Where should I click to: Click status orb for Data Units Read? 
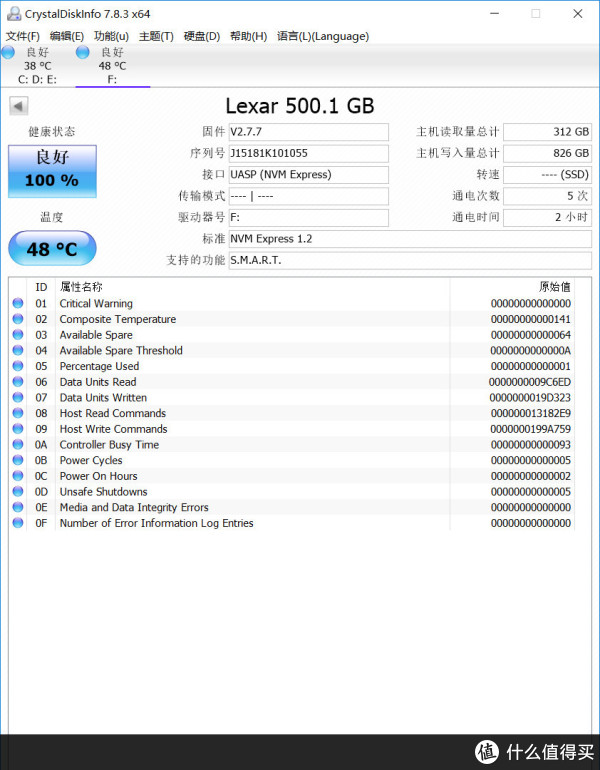[x=18, y=382]
